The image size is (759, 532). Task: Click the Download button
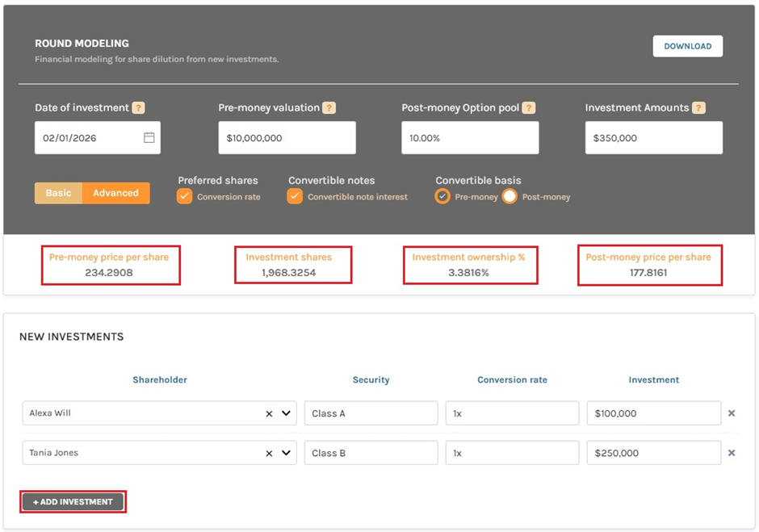[x=687, y=46]
